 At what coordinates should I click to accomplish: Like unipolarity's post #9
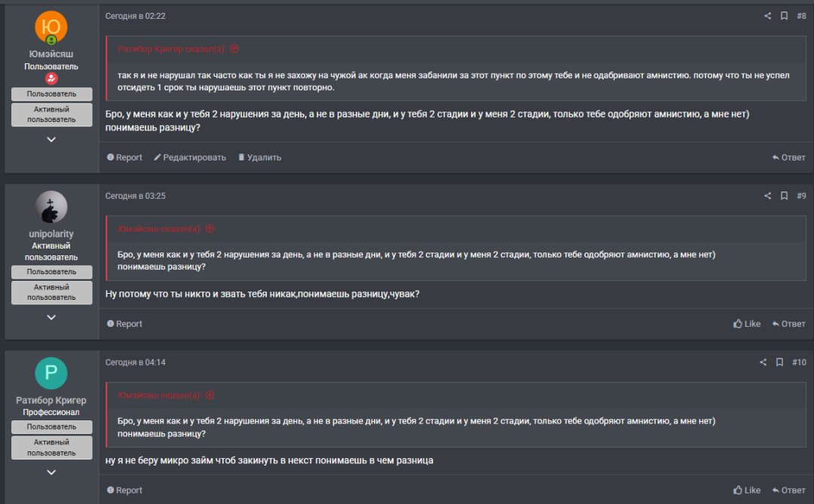pos(747,324)
